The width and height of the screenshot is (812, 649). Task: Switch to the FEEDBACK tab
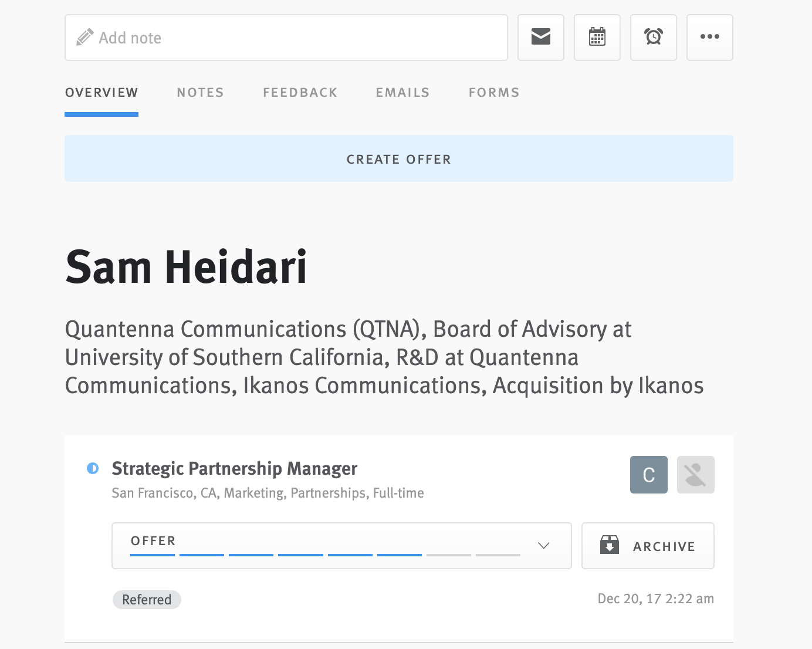pyautogui.click(x=300, y=92)
